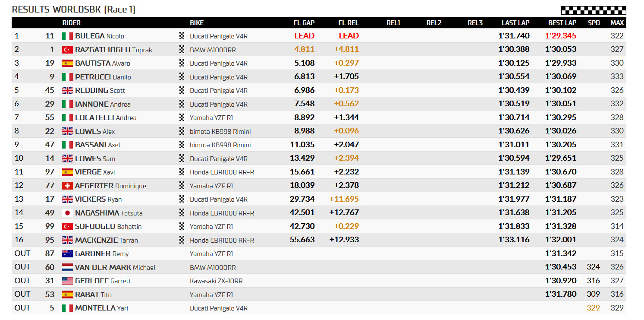Click the American flag next to GERLOFF

67,281
